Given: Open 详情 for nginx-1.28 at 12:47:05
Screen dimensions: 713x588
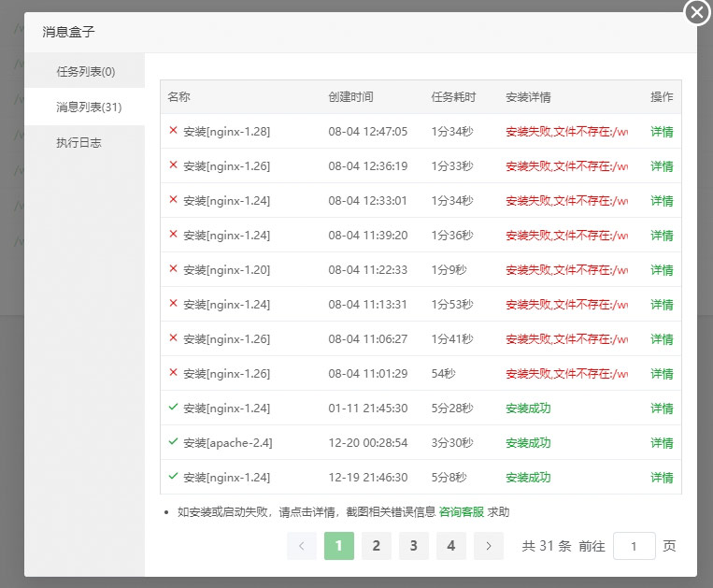Looking at the screenshot, I should 662,132.
